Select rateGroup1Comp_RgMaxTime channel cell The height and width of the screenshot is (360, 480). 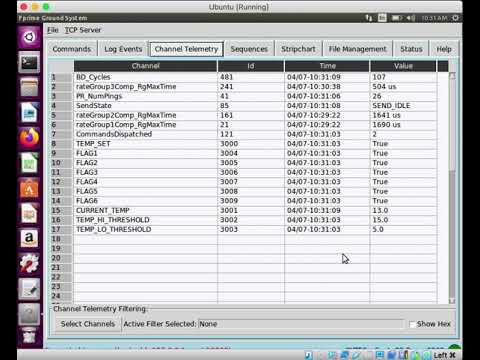click(x=145, y=125)
